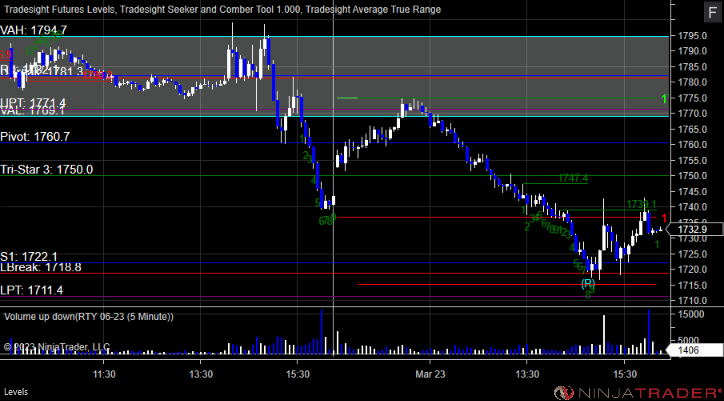Image resolution: width=724 pixels, height=401 pixels.
Task: Select the S1: 1722.1 level label
Action: (x=29, y=257)
